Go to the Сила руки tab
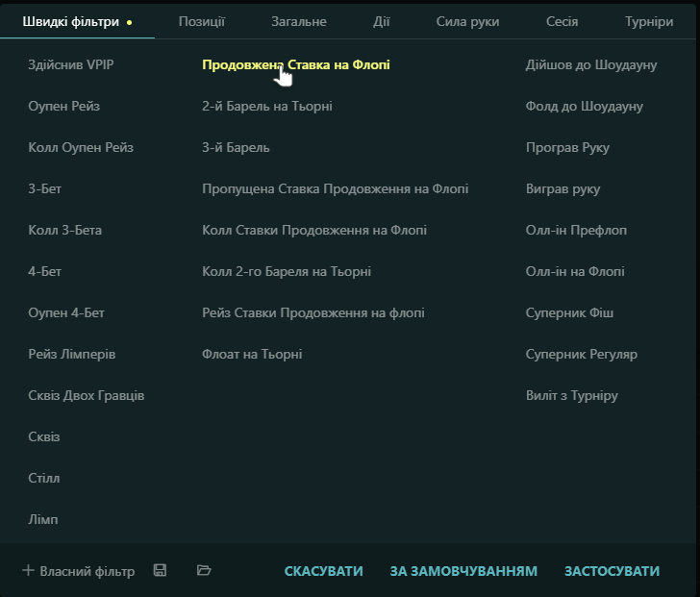This screenshot has width=700, height=597. tap(467, 21)
